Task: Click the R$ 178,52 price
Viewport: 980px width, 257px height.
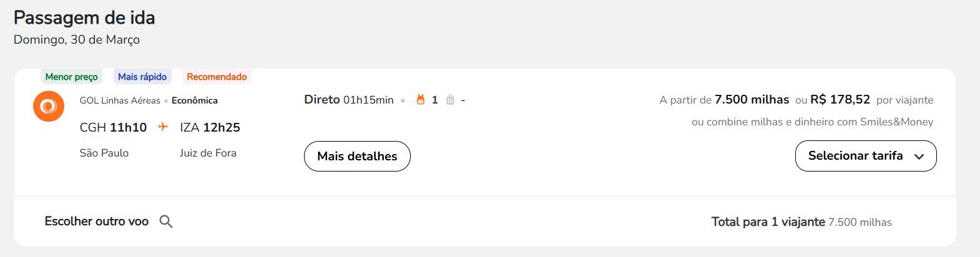Action: [840, 100]
